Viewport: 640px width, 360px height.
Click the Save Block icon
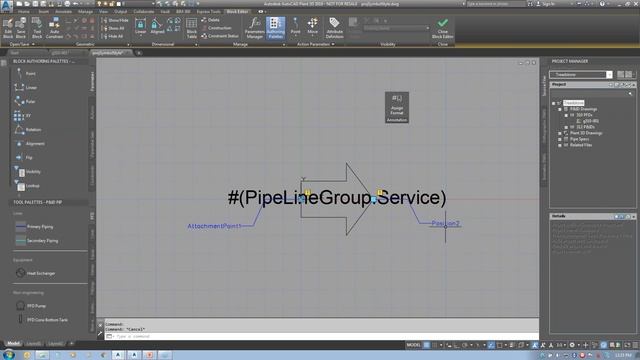[x=21, y=28]
